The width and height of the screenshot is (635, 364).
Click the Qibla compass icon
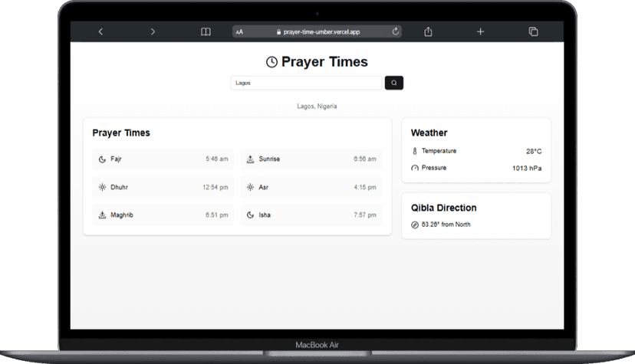pyautogui.click(x=415, y=225)
